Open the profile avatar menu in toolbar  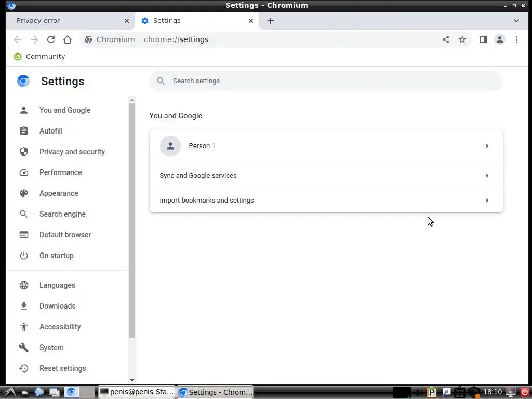[x=499, y=39]
